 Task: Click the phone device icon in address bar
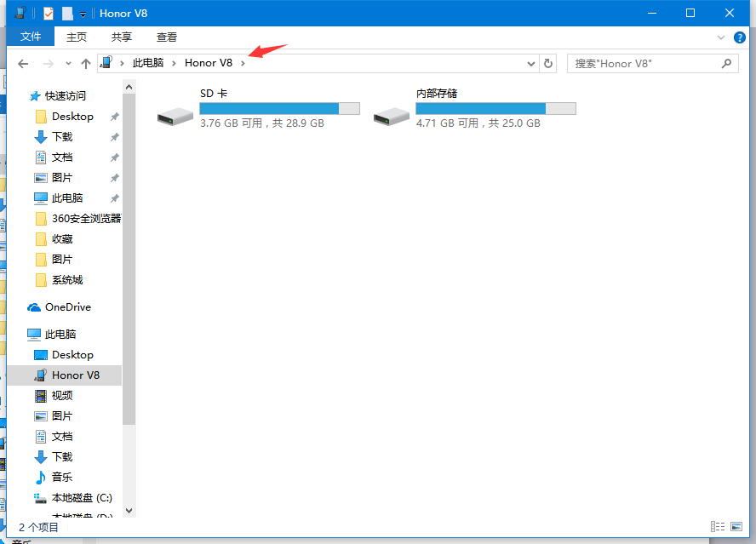tap(106, 63)
